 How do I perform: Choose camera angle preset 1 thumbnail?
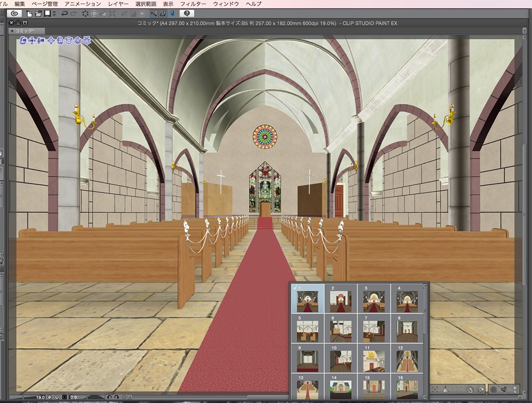(x=307, y=299)
